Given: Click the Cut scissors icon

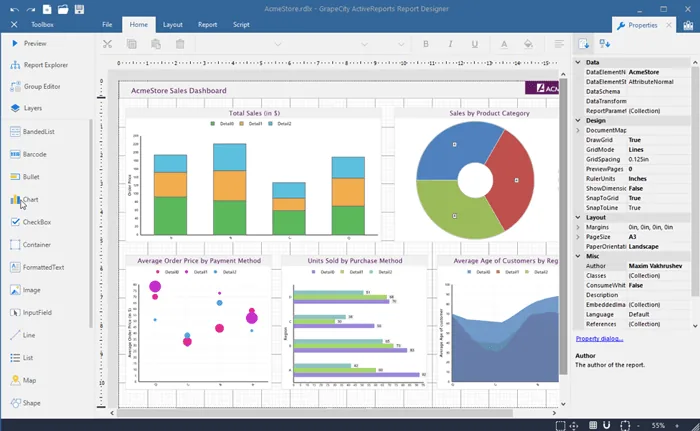Looking at the screenshot, I should pos(107,44).
